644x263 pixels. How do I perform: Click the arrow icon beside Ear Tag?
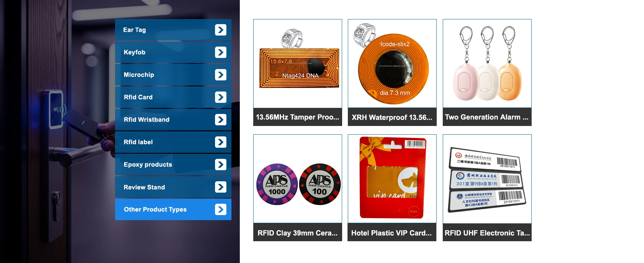click(221, 30)
